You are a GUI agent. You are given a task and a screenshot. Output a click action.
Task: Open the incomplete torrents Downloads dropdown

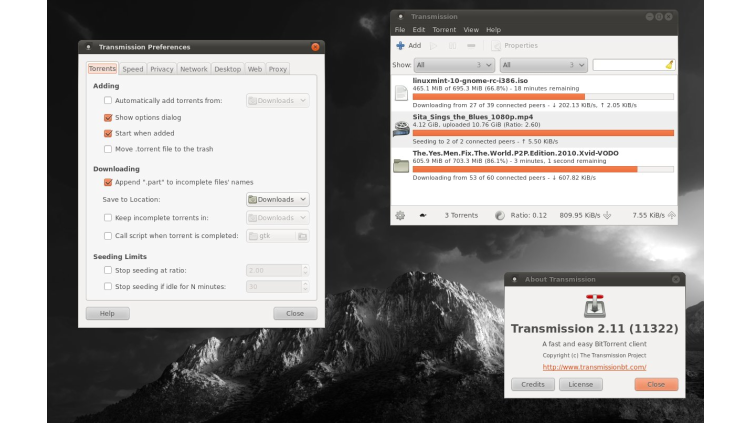(278, 217)
